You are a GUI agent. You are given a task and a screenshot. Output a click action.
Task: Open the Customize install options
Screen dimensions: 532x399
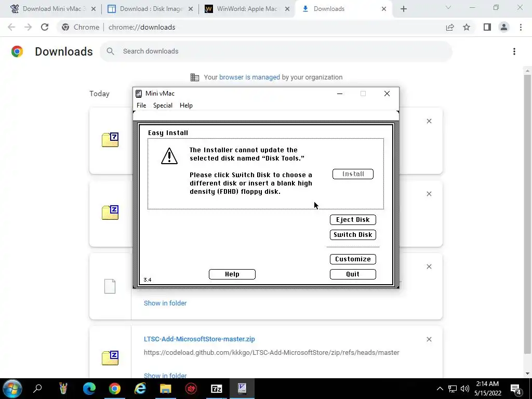(353, 259)
